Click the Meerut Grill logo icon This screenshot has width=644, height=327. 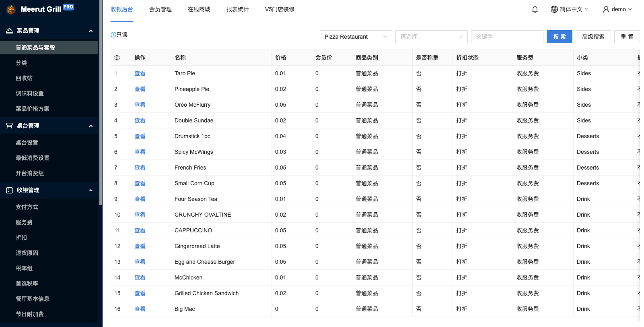tap(11, 9)
